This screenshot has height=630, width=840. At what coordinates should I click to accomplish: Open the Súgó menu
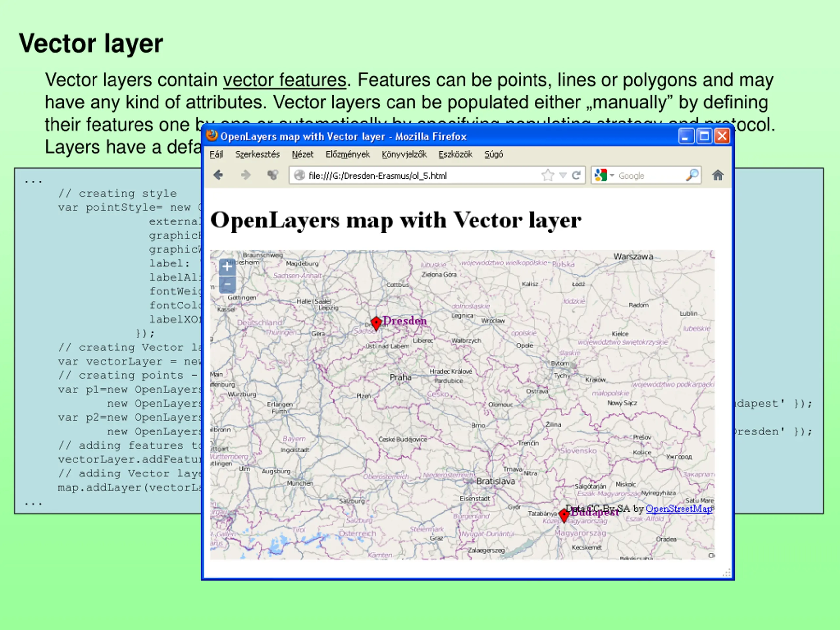[493, 154]
